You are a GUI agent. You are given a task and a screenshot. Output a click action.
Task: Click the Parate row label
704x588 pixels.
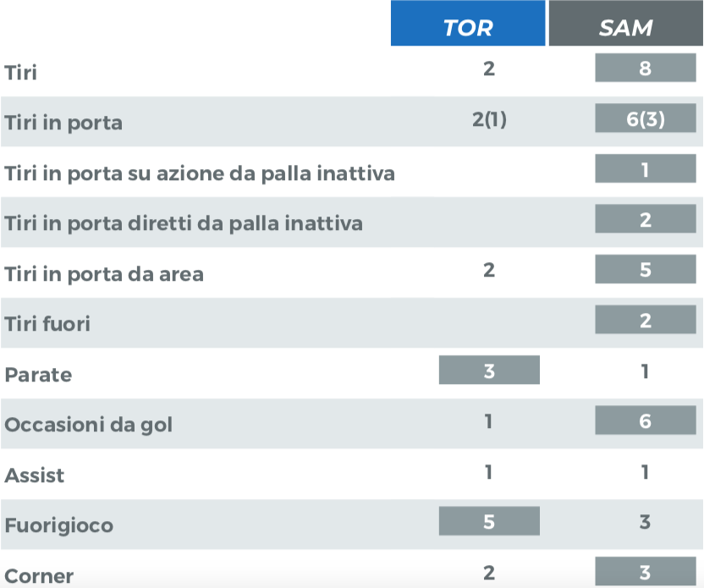pyautogui.click(x=38, y=374)
